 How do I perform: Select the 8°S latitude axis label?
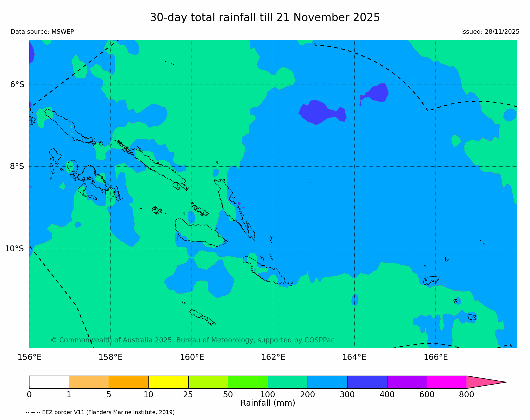17,166
